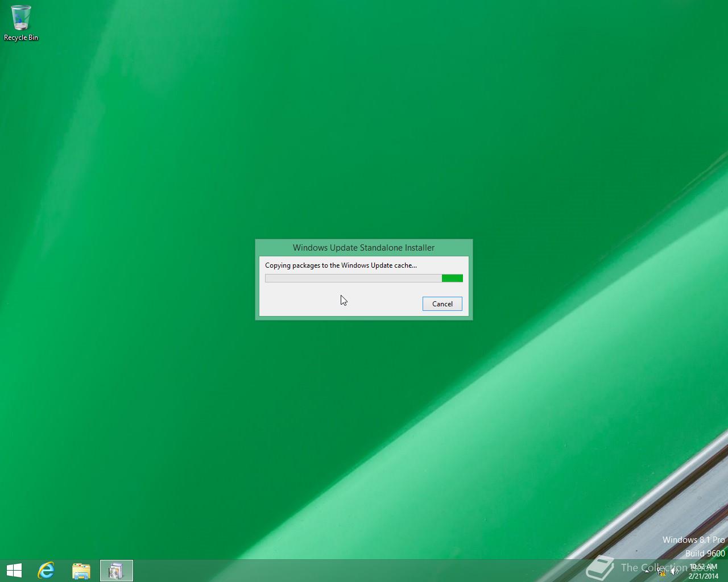Click "Copying packages to the Windows Update cache..." text
The width and height of the screenshot is (728, 582).
pos(341,265)
